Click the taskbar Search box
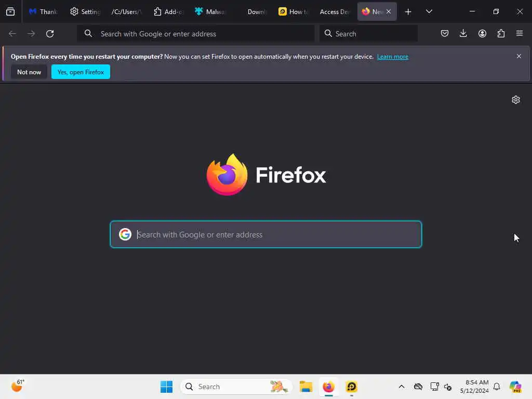This screenshot has width=532, height=399. click(x=236, y=387)
